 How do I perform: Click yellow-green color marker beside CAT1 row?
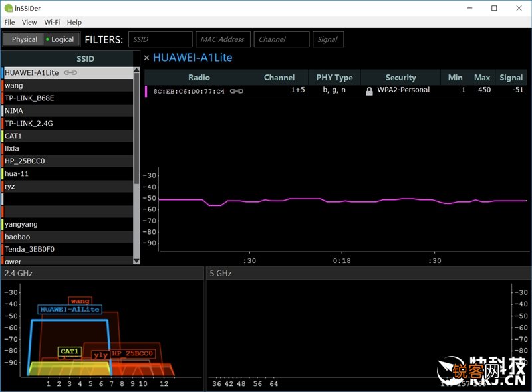point(3,136)
